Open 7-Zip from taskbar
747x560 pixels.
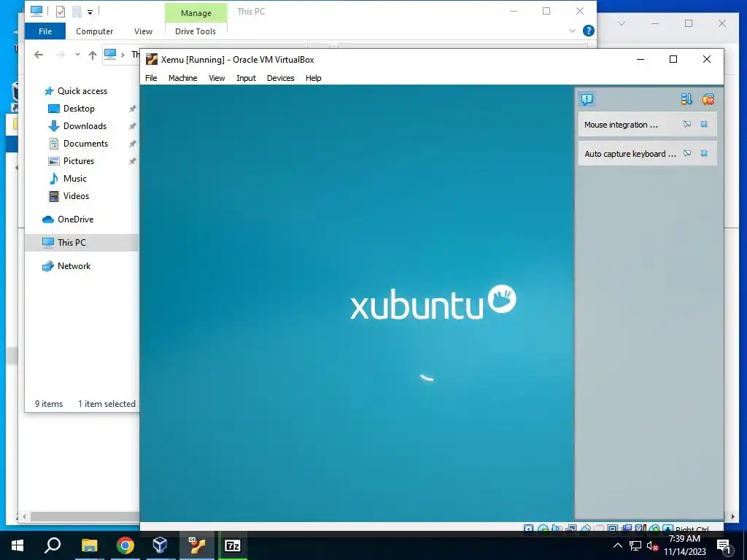(233, 545)
